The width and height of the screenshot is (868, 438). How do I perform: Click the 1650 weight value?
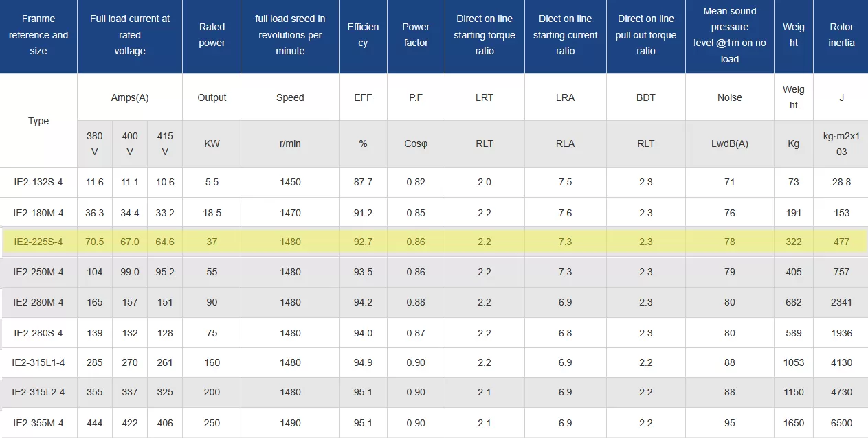coord(794,423)
